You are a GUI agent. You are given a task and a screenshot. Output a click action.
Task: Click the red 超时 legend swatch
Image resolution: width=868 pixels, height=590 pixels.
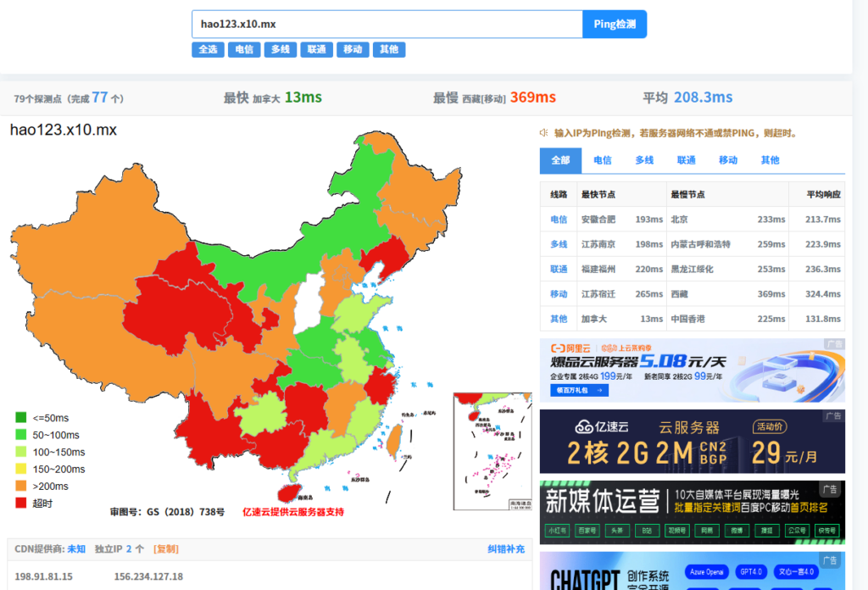point(21,504)
